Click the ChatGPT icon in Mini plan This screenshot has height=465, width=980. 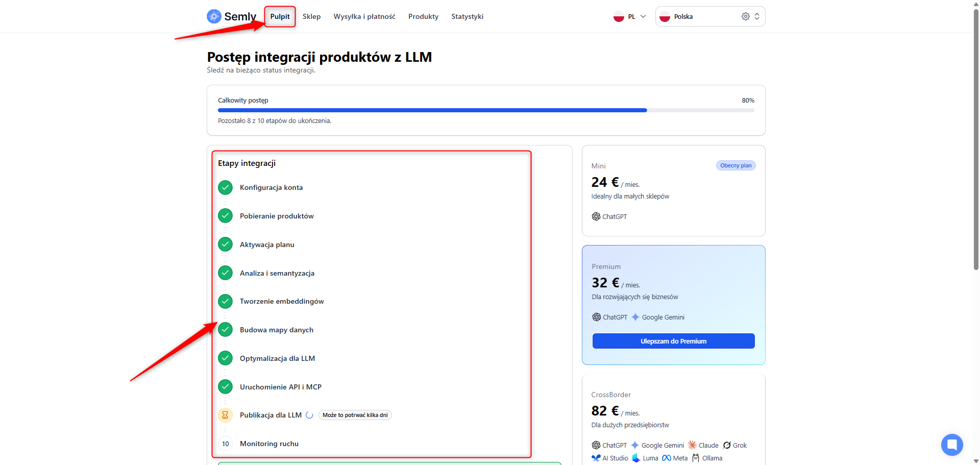596,216
